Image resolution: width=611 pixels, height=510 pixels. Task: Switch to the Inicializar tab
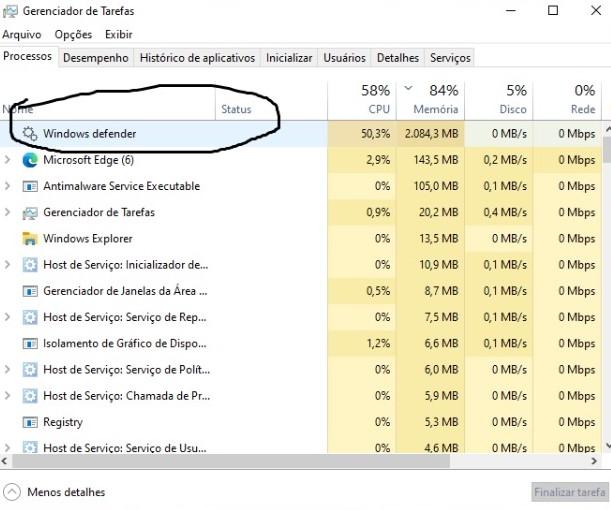click(289, 58)
